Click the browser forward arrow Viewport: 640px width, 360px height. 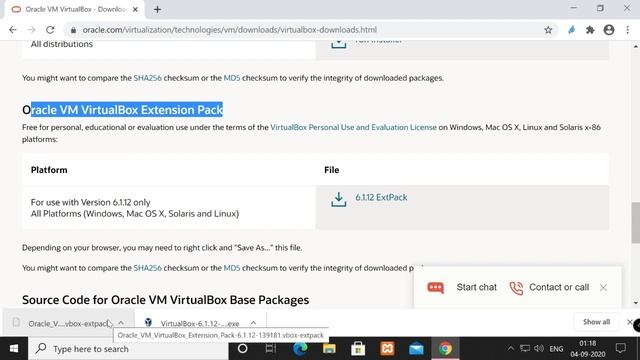tap(31, 30)
